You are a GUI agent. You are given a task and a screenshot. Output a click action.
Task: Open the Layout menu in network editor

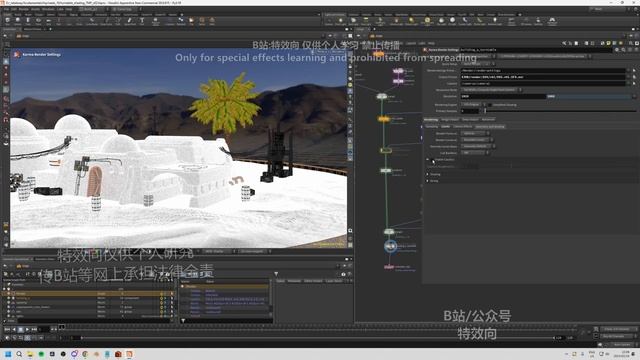411,43
